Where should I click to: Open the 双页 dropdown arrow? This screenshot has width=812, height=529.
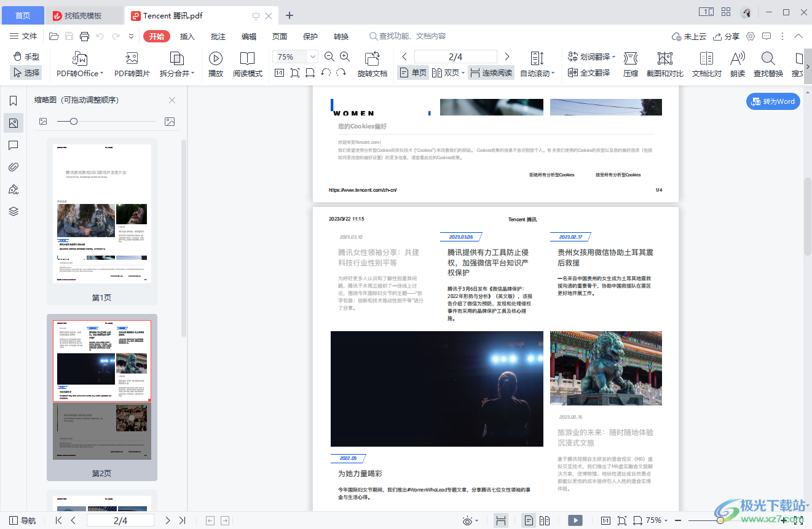463,73
